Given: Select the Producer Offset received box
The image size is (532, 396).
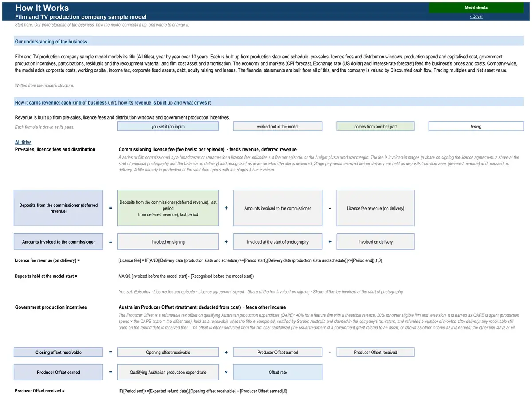Looking at the screenshot, I should coord(376,353).
